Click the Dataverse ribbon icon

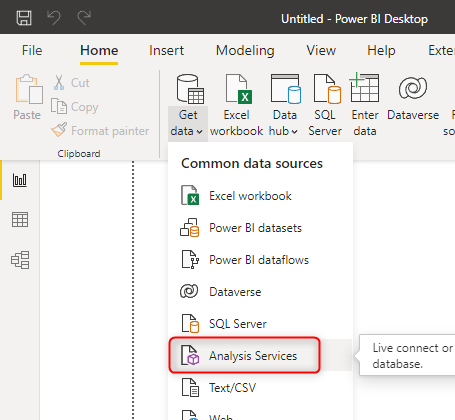(x=413, y=88)
